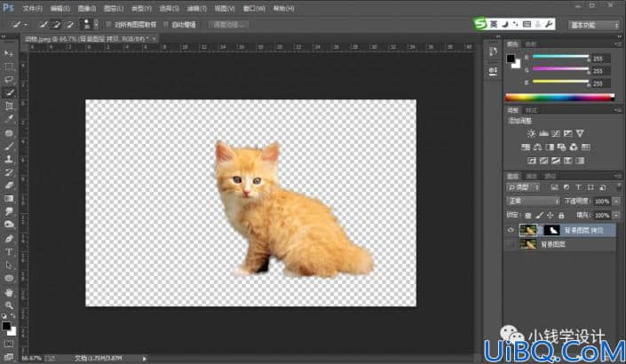The image size is (626, 364).
Task: Select the Brush tool
Action: 9,146
